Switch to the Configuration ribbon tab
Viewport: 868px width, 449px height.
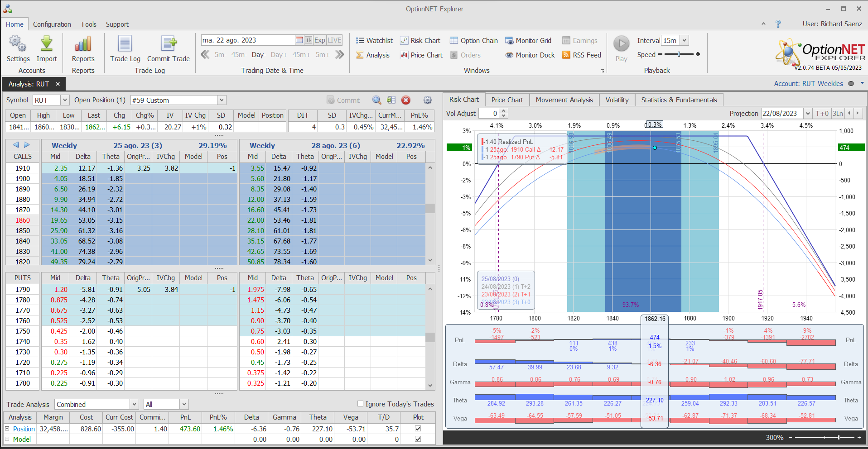pyautogui.click(x=52, y=24)
